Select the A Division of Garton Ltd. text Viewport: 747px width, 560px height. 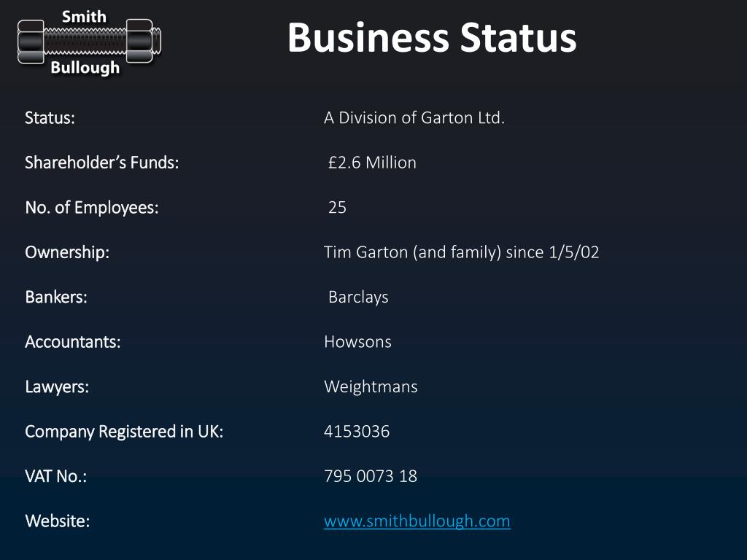[x=414, y=117]
